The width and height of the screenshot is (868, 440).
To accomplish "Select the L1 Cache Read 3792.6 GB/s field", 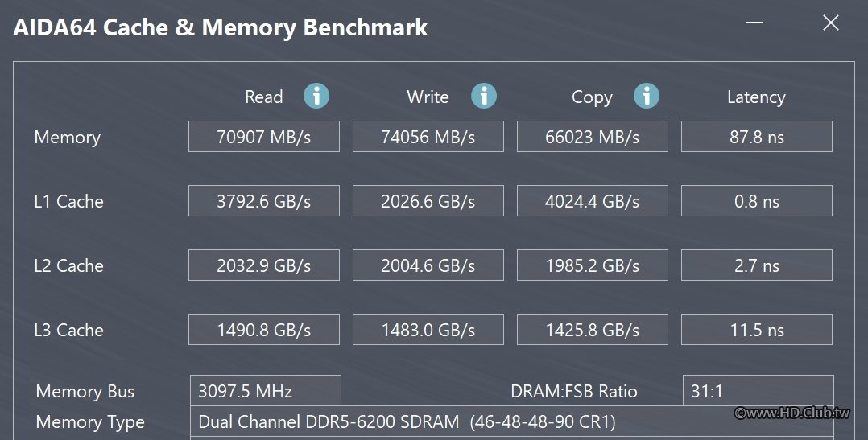I will (264, 201).
